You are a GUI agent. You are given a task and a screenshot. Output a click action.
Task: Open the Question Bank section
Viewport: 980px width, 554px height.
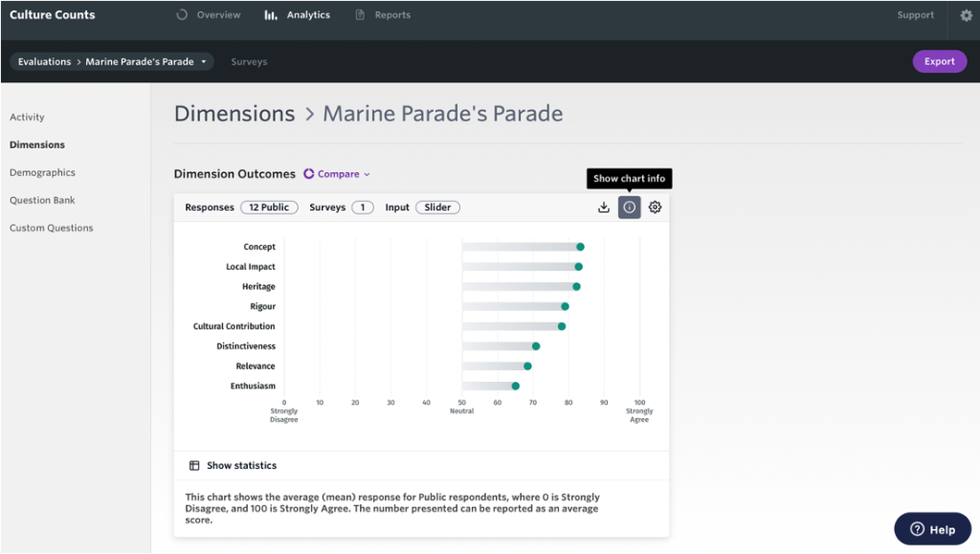(x=40, y=200)
